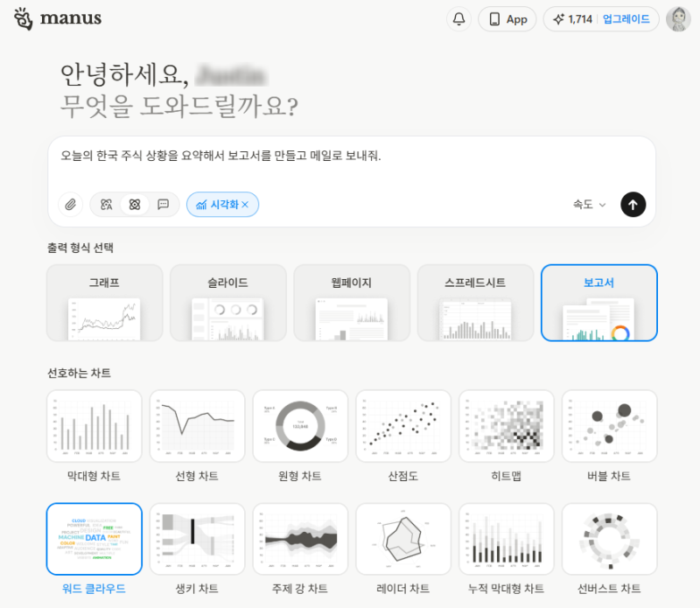700x608 pixels.
Task: Choose the 선형 차트 thumbnail
Action: (198, 426)
